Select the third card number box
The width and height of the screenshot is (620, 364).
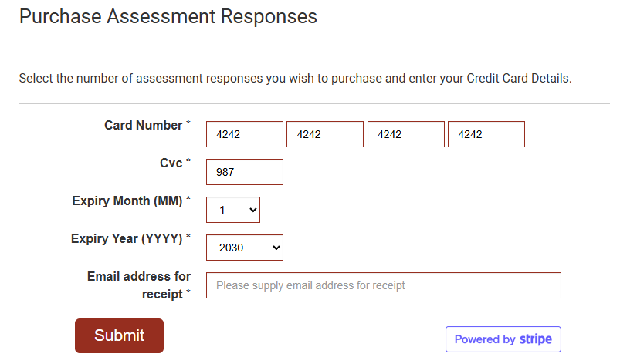tap(405, 134)
